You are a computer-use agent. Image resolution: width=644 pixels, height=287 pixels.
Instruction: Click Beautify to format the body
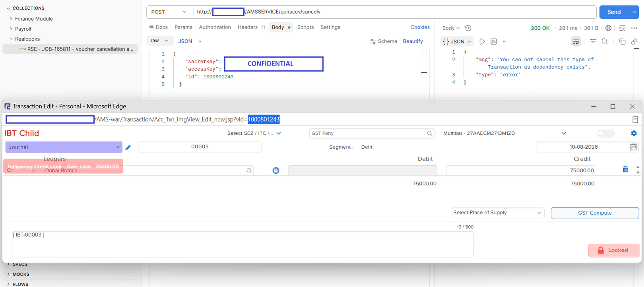click(413, 41)
